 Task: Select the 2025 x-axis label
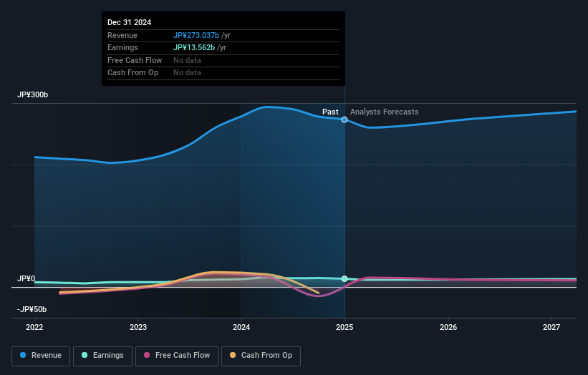344,327
